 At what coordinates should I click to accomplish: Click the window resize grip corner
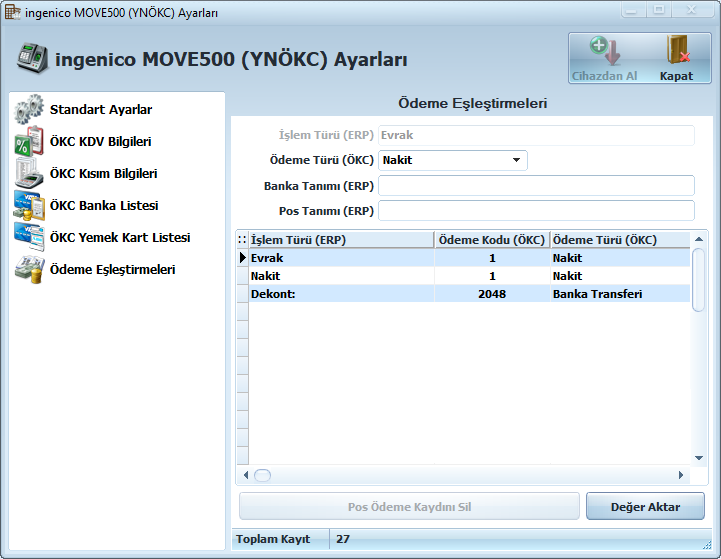tap(707, 545)
